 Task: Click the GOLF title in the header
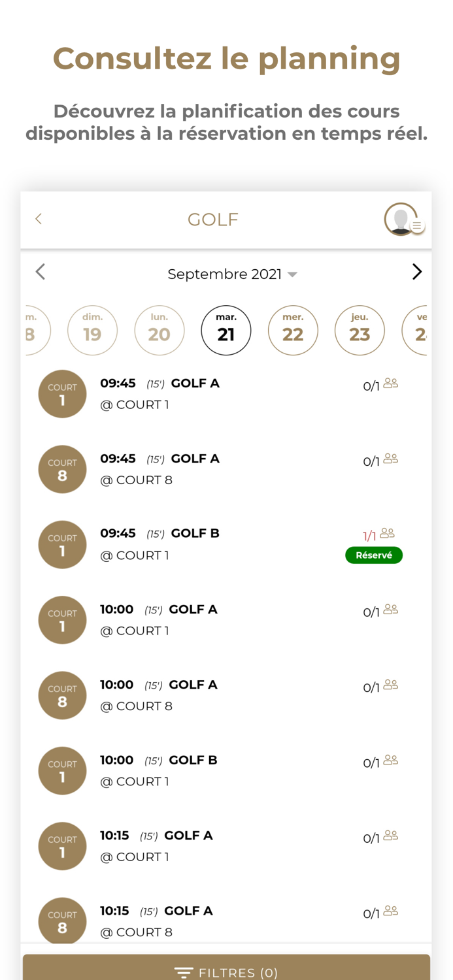[x=212, y=220]
